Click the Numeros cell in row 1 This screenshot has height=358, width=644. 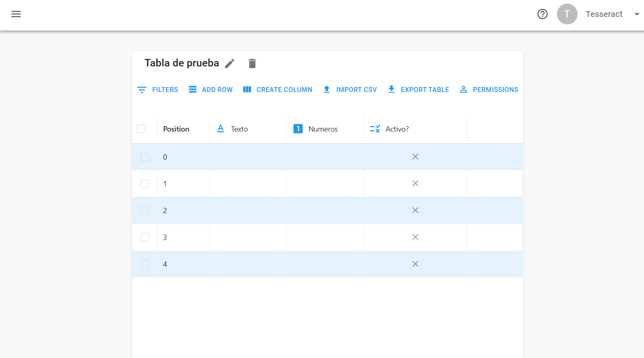325,184
